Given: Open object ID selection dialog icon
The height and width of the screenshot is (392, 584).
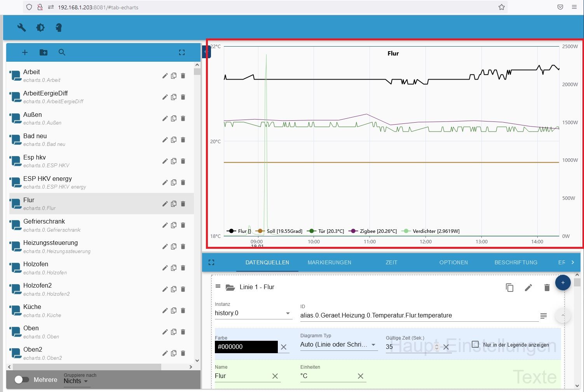Looking at the screenshot, I should pyautogui.click(x=544, y=316).
